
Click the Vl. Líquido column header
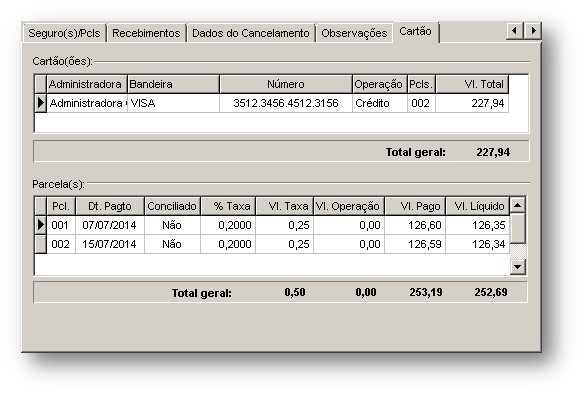[478, 206]
